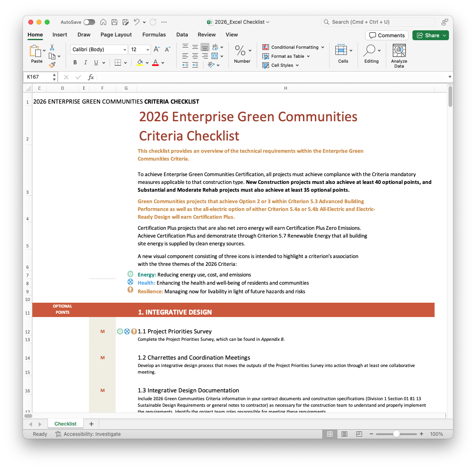
Task: Click the Undo arrow icon
Action: click(x=137, y=22)
